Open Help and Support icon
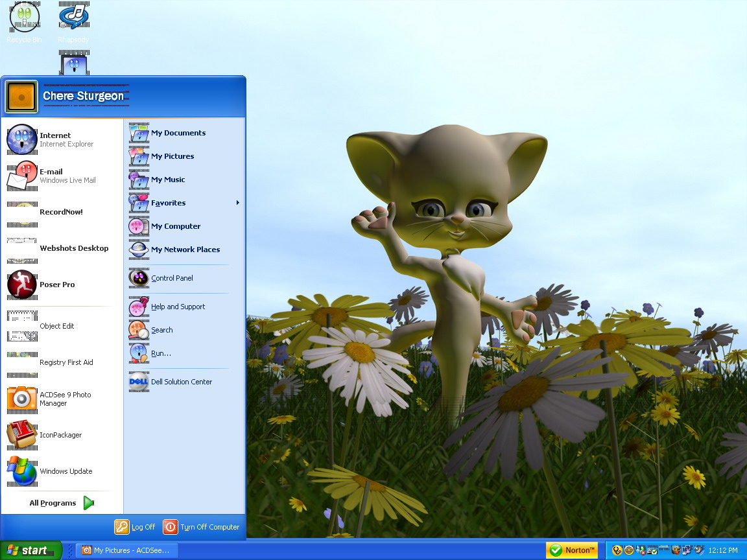The height and width of the screenshot is (560, 747). pos(139,307)
